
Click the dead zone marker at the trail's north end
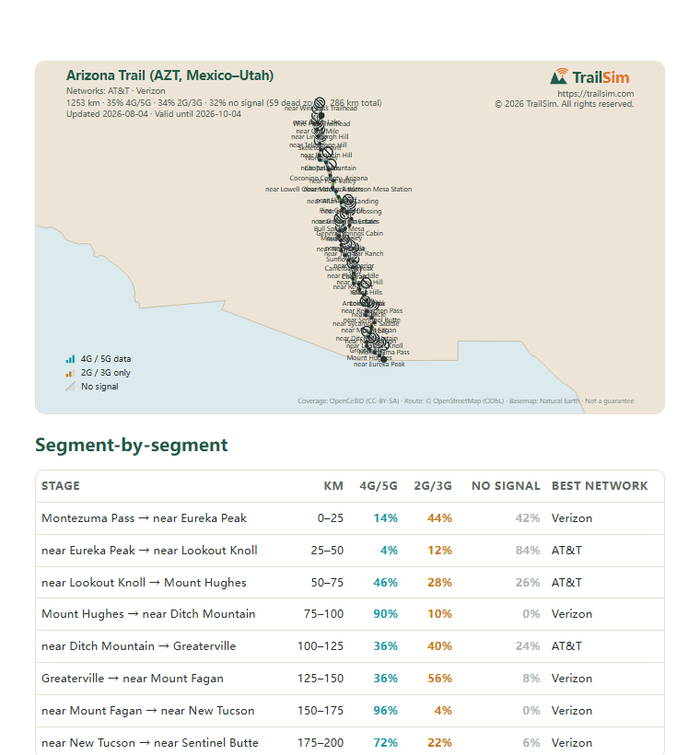[320, 102]
